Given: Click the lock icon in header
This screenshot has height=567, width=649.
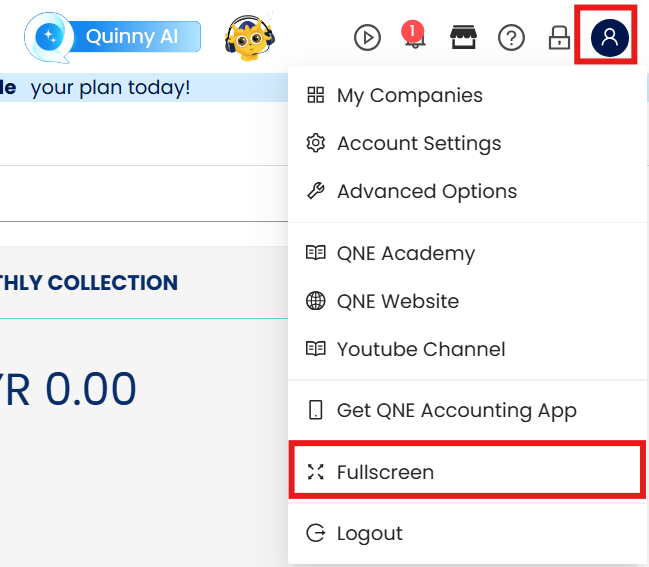Looking at the screenshot, I should (x=558, y=38).
